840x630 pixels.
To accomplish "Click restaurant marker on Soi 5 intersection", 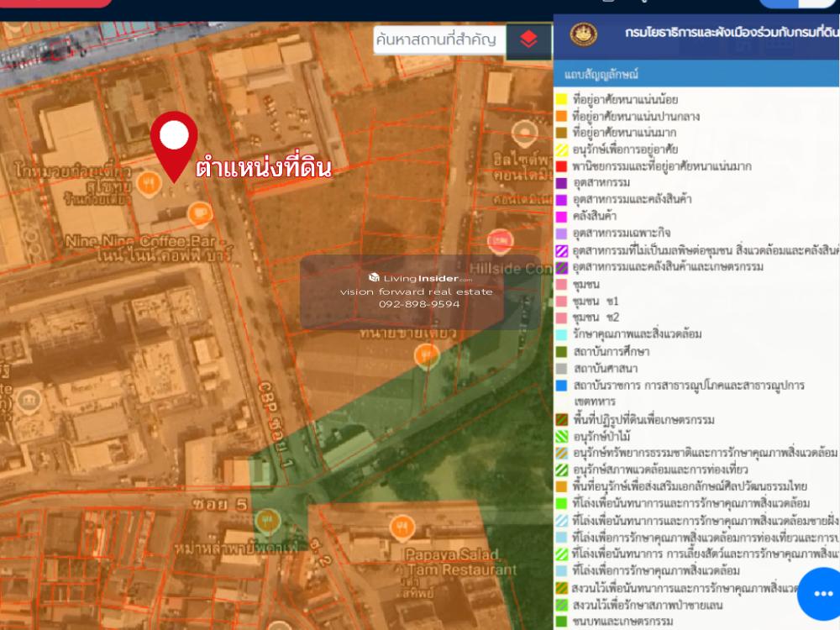I will click(267, 520).
